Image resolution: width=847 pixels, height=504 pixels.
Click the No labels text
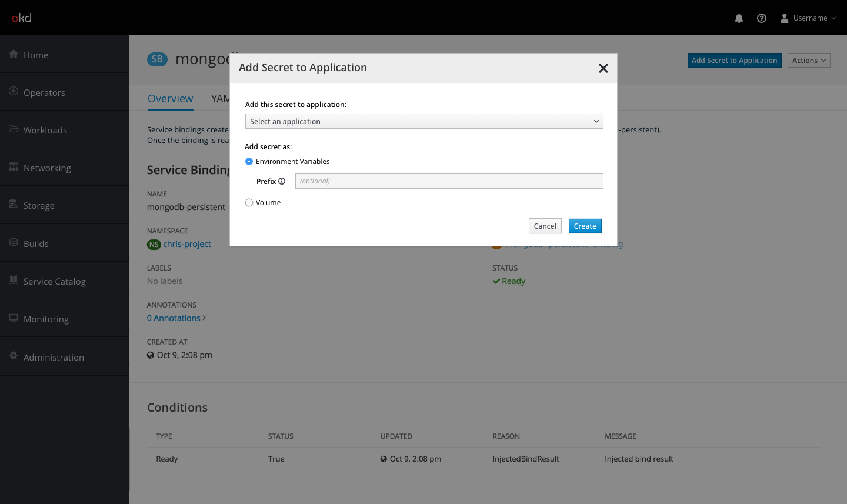click(165, 281)
